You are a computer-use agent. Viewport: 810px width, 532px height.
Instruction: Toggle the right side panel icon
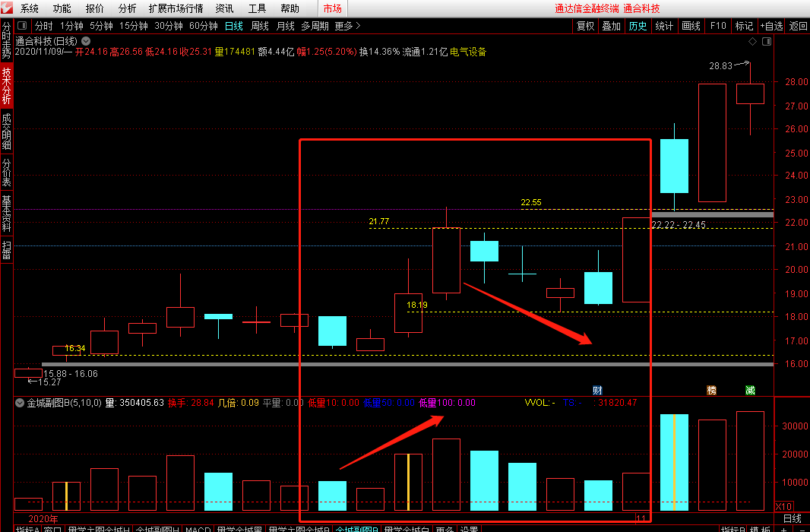(x=767, y=41)
